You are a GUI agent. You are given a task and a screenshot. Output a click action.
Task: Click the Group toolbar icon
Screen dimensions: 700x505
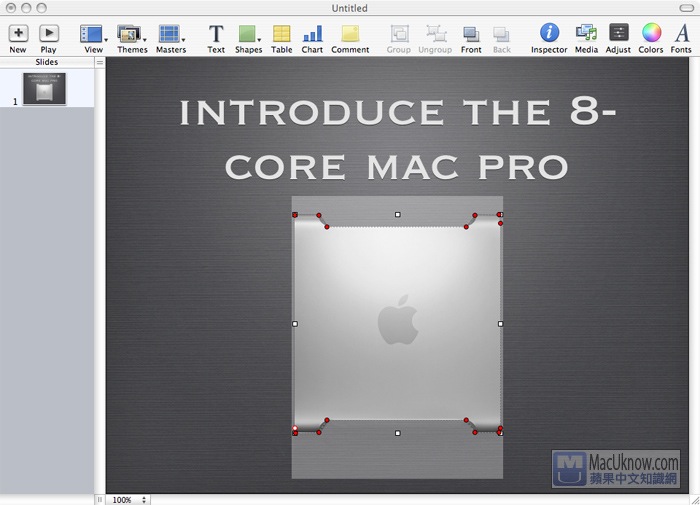[x=399, y=38]
